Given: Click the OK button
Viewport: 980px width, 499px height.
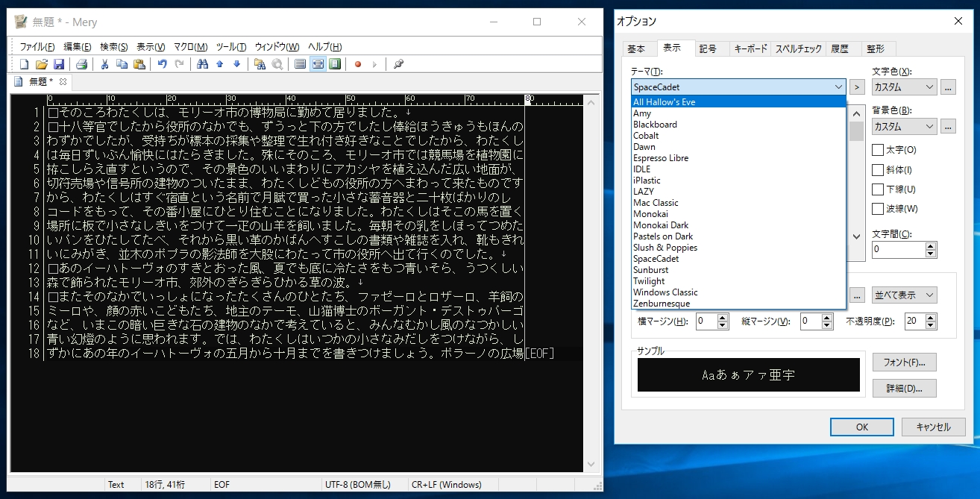Looking at the screenshot, I should click(862, 427).
